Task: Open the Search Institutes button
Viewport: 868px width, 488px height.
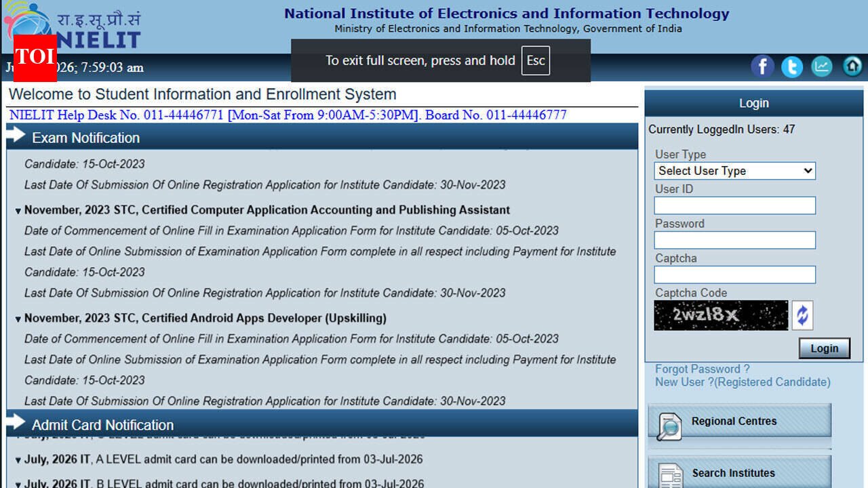Action: 740,472
